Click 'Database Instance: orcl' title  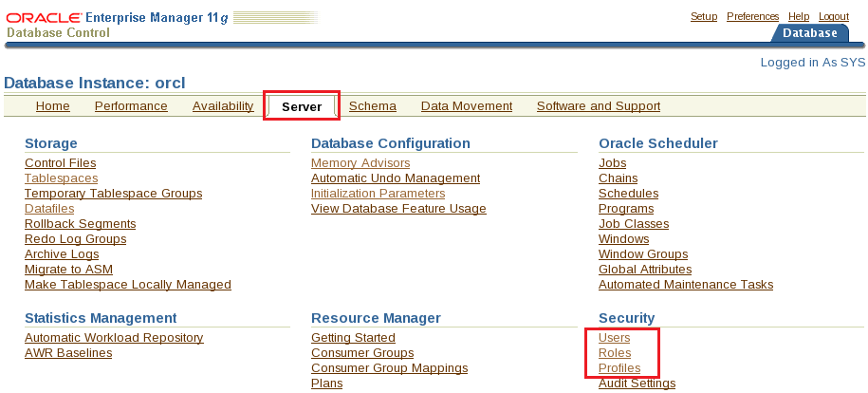point(95,84)
